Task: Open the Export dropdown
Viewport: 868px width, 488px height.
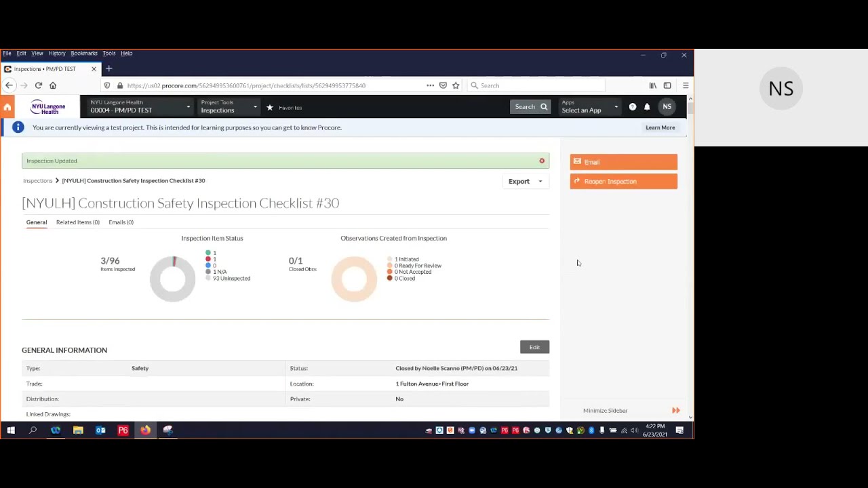Action: click(526, 182)
